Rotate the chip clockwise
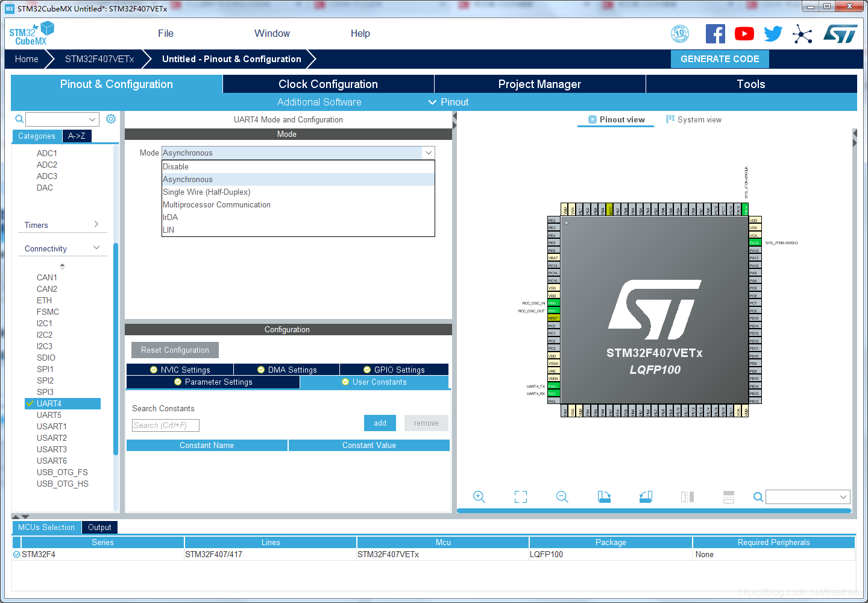 pyautogui.click(x=604, y=497)
